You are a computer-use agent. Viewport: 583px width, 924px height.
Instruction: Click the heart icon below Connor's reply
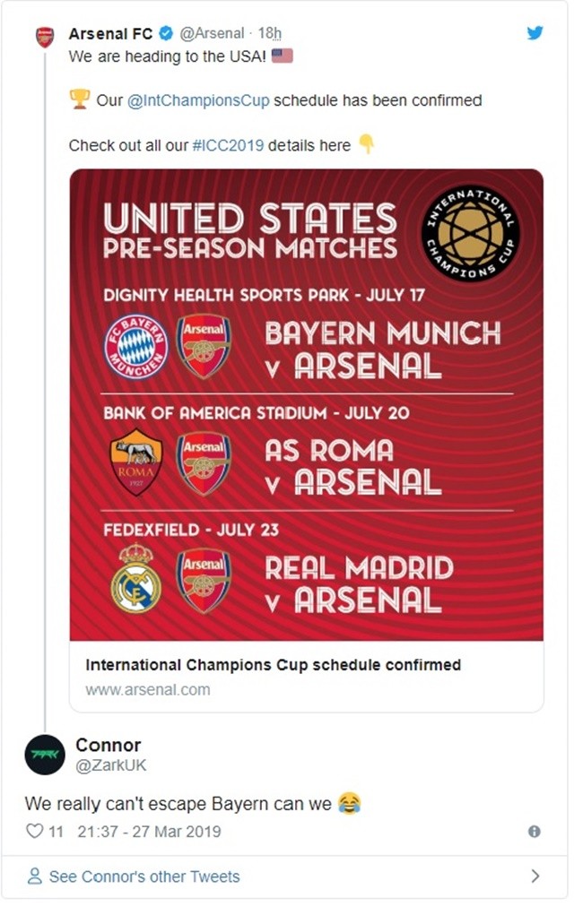point(34,831)
